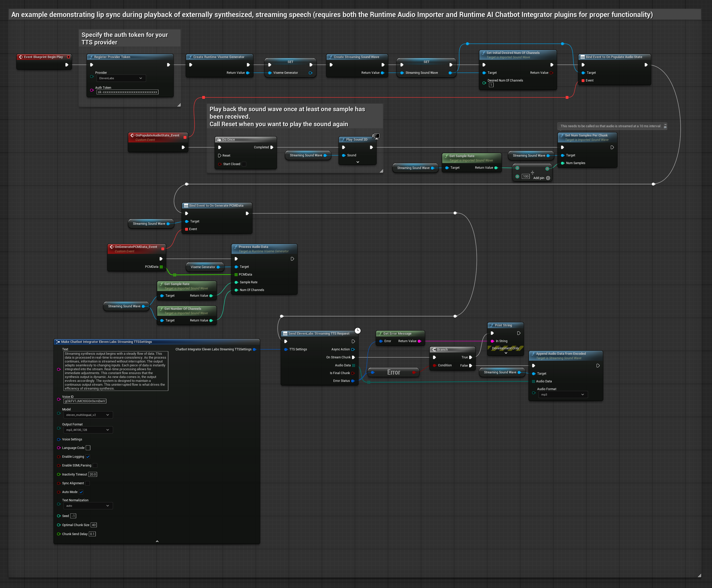Enable the Sync Alignment checkbox
Image resolution: width=712 pixels, height=588 pixels.
tap(88, 483)
